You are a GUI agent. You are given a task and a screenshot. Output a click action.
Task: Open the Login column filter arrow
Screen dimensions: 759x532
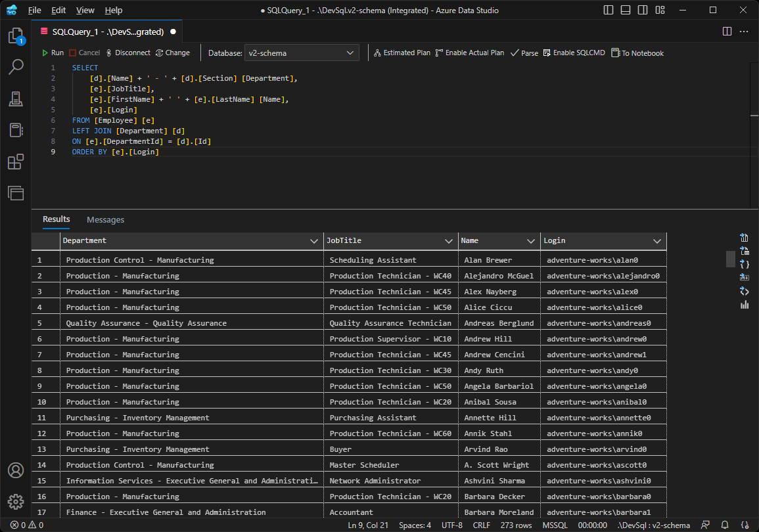(657, 241)
